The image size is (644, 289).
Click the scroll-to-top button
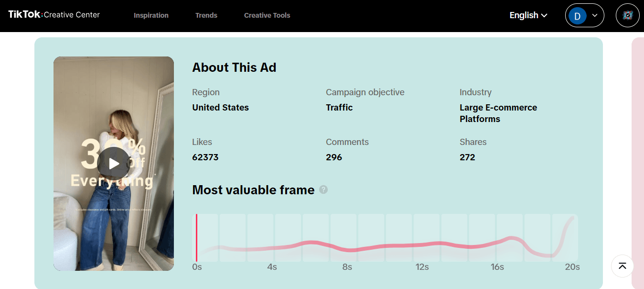point(622,266)
